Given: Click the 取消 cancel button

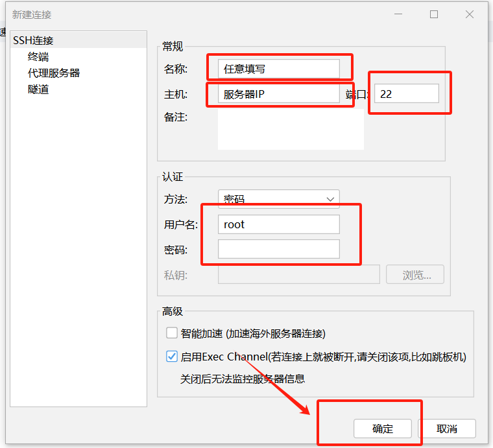Looking at the screenshot, I should point(447,429).
